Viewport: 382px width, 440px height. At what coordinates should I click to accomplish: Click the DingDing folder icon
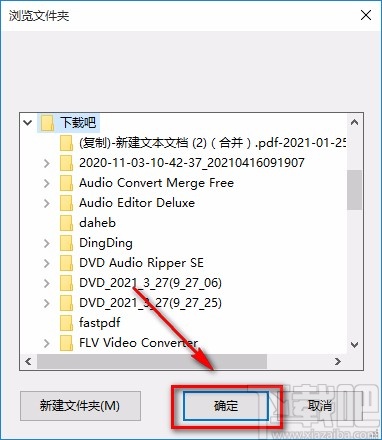click(x=66, y=243)
